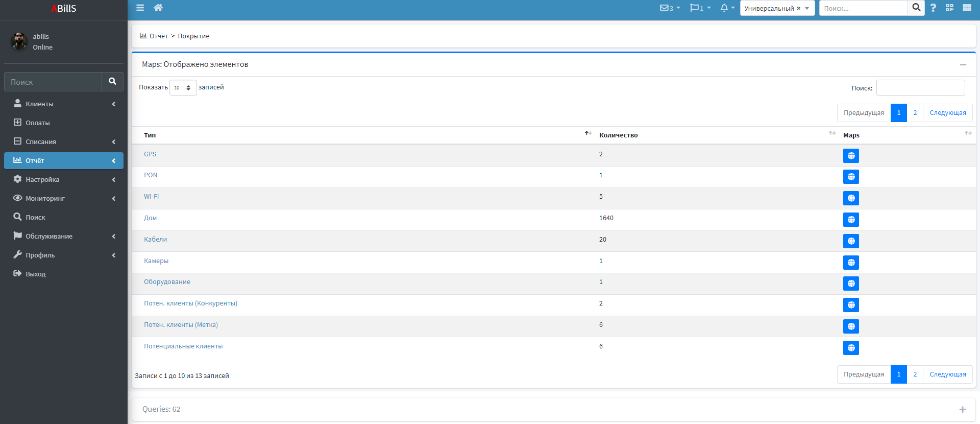Click the help question mark icon
This screenshot has height=424, width=980.
point(933,8)
